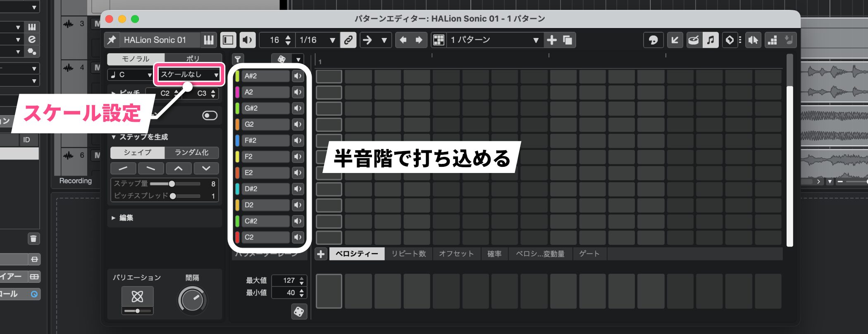Image resolution: width=868 pixels, height=334 pixels.
Task: Click the first step cell in the A#2 row
Action: pos(329,76)
